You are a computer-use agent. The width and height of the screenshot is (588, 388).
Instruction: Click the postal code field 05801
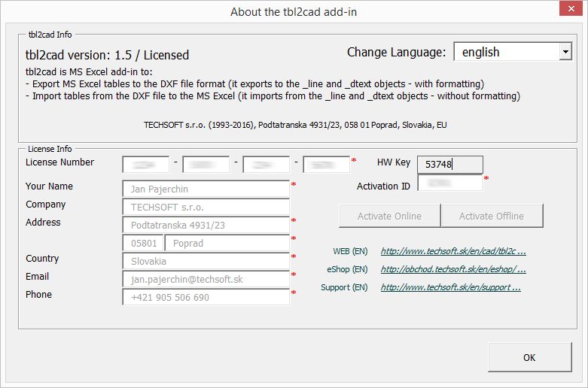pos(143,243)
